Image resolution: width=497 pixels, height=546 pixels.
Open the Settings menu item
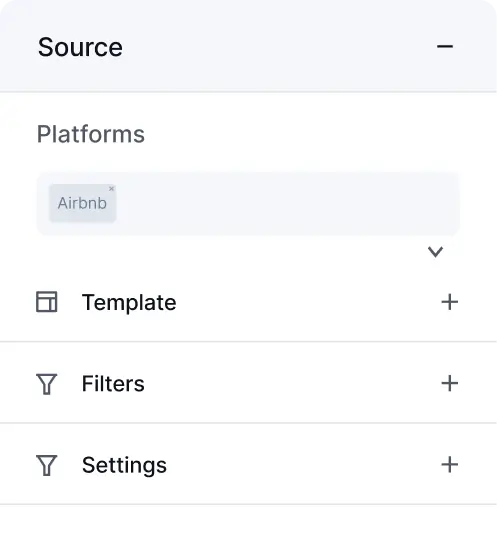click(x=248, y=465)
